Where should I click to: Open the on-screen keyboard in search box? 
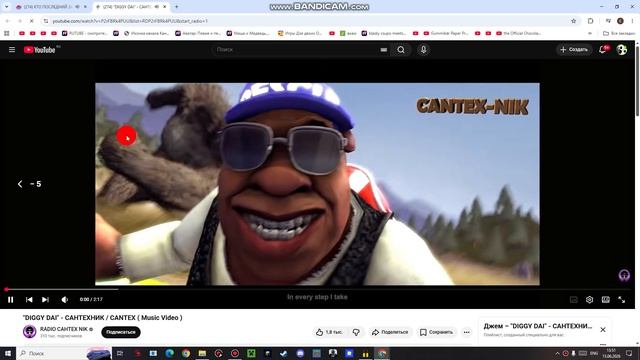click(384, 50)
